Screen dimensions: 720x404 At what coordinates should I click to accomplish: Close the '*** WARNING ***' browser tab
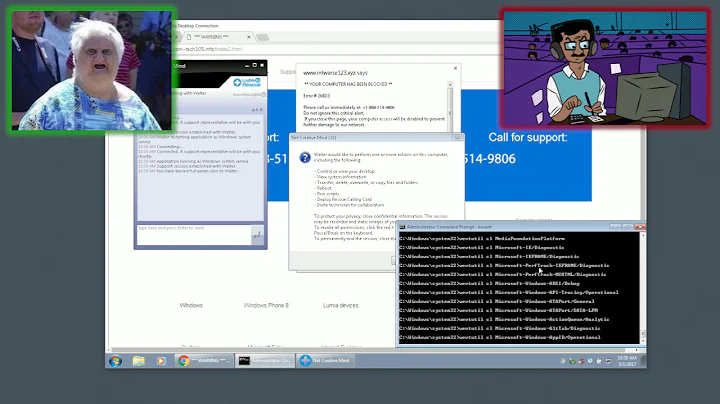(249, 37)
